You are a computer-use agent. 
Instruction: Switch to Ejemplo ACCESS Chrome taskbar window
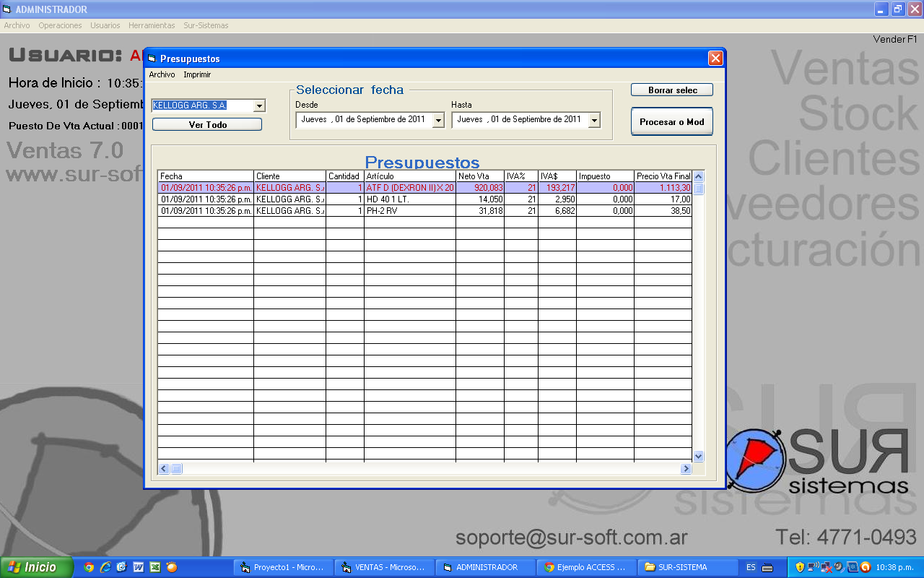588,567
